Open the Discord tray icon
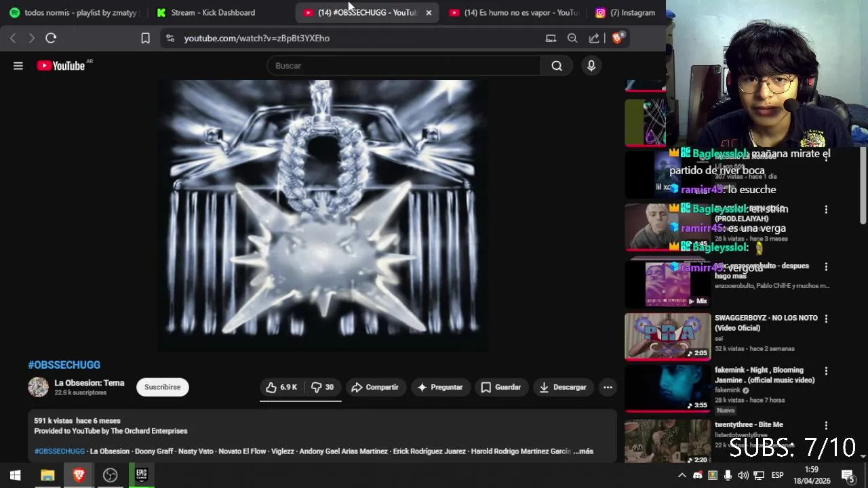The height and width of the screenshot is (488, 868). (697, 475)
